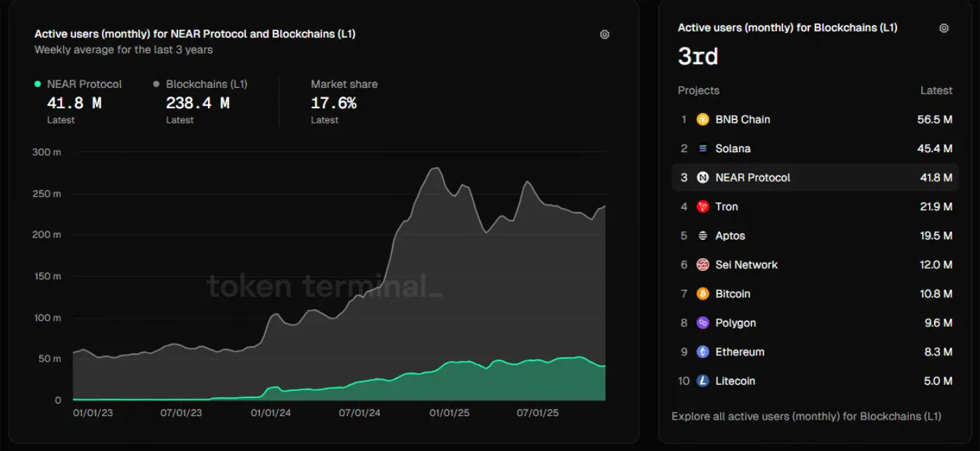Select the Projects column header
The height and width of the screenshot is (451, 980).
click(x=699, y=91)
